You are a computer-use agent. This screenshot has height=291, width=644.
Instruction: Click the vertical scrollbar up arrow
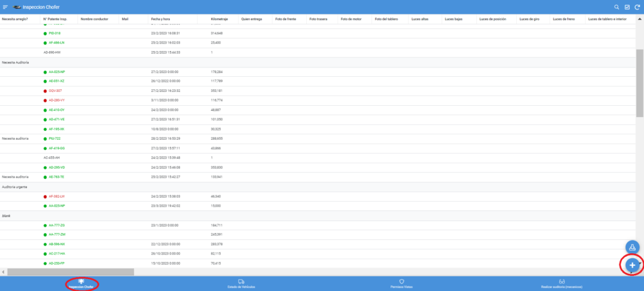click(x=640, y=16)
